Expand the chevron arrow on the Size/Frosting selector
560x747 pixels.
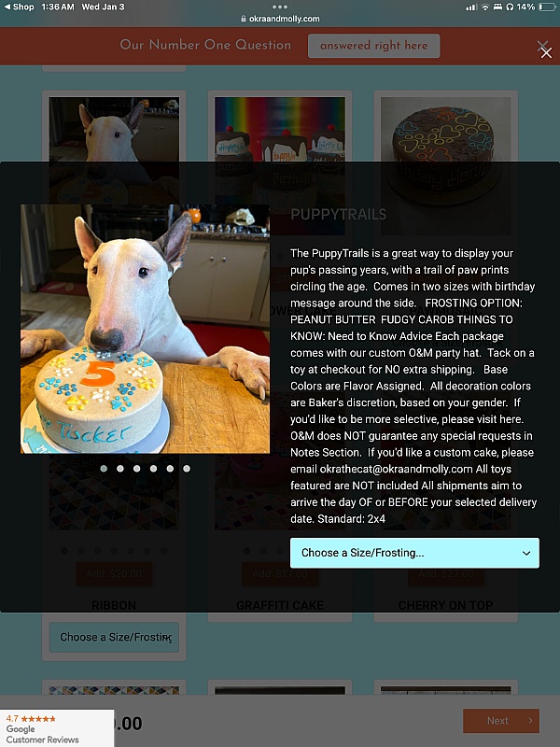coord(526,553)
